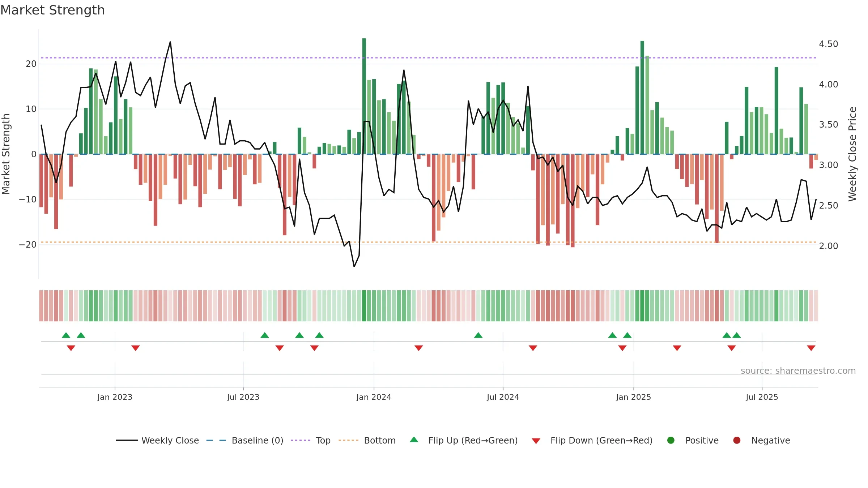The image size is (868, 488).
Task: Click the Jul 2024 axis label
Action: [x=503, y=397]
